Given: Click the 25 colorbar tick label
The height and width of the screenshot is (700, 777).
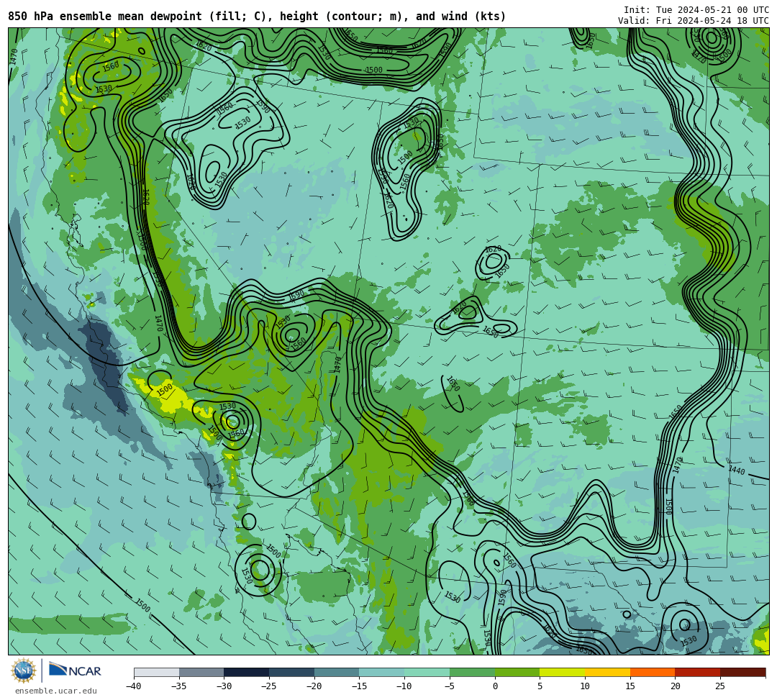Looking at the screenshot, I should 720,686.
